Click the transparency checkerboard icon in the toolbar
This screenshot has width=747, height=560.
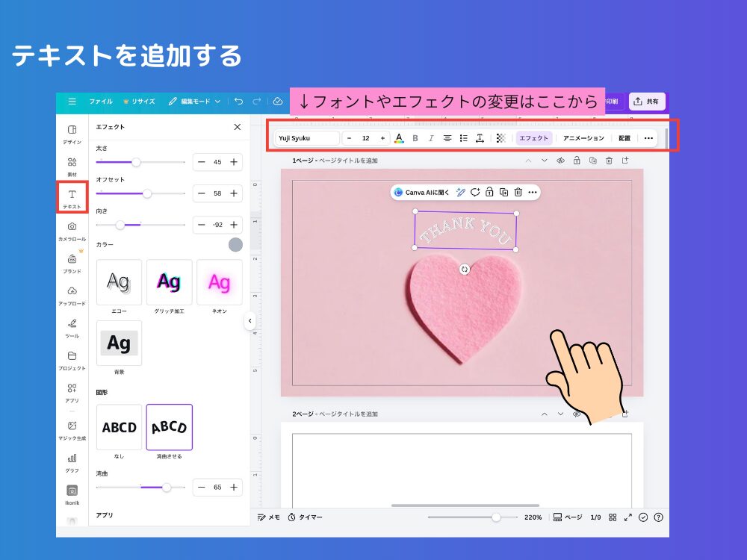click(x=500, y=138)
